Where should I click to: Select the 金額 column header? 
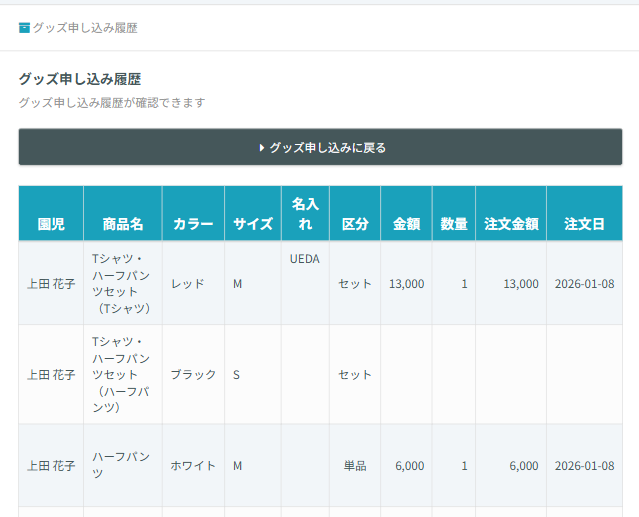point(406,224)
